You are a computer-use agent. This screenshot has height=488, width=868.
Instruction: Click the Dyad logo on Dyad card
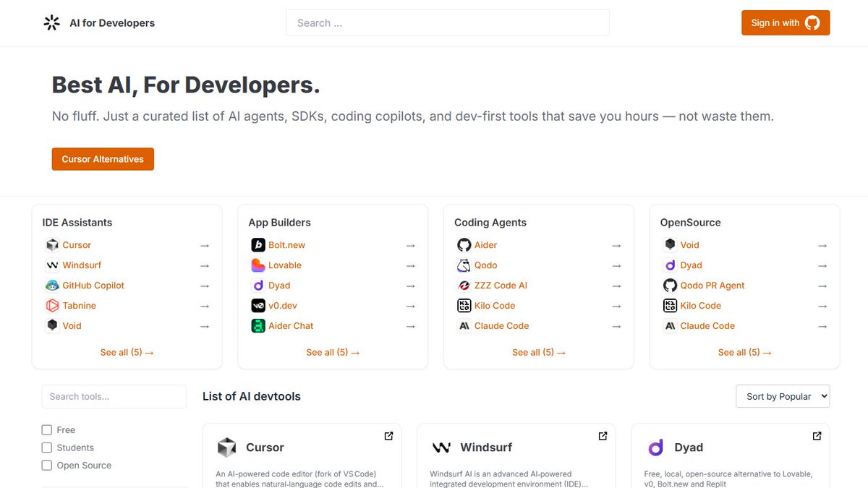point(655,448)
